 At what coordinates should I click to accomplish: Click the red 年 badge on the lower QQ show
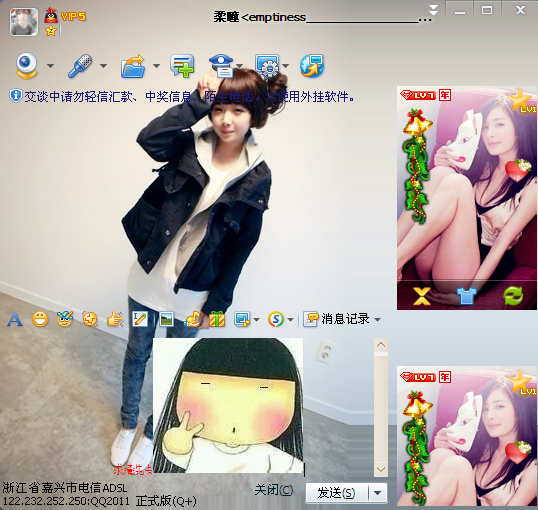coord(445,377)
